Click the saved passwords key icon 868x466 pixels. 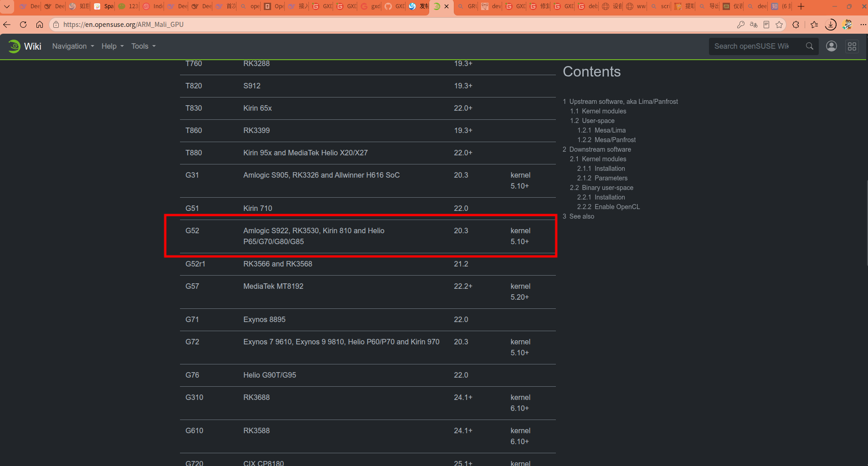point(740,25)
